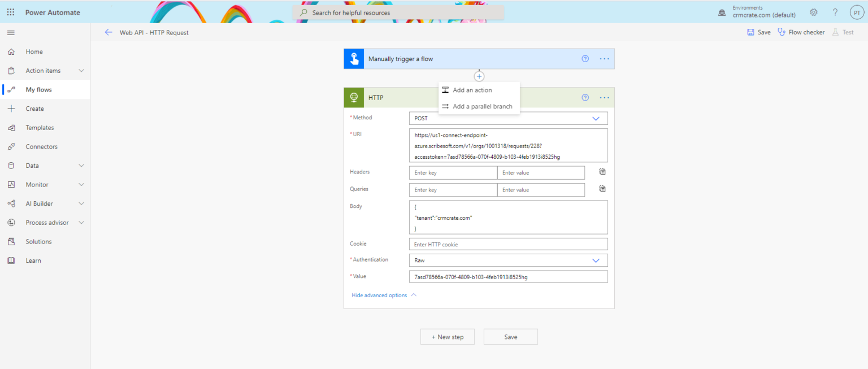
Task: Click the Enter HTTP cookie field
Action: click(x=508, y=244)
